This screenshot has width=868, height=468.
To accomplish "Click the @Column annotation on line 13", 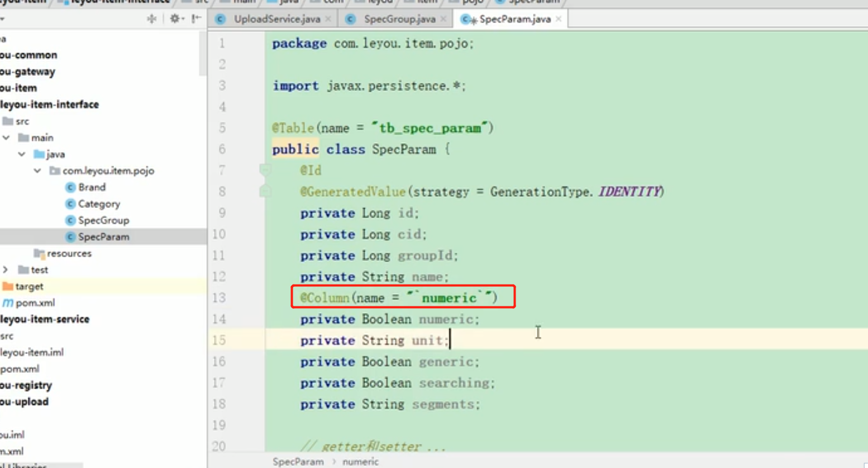I will [398, 298].
